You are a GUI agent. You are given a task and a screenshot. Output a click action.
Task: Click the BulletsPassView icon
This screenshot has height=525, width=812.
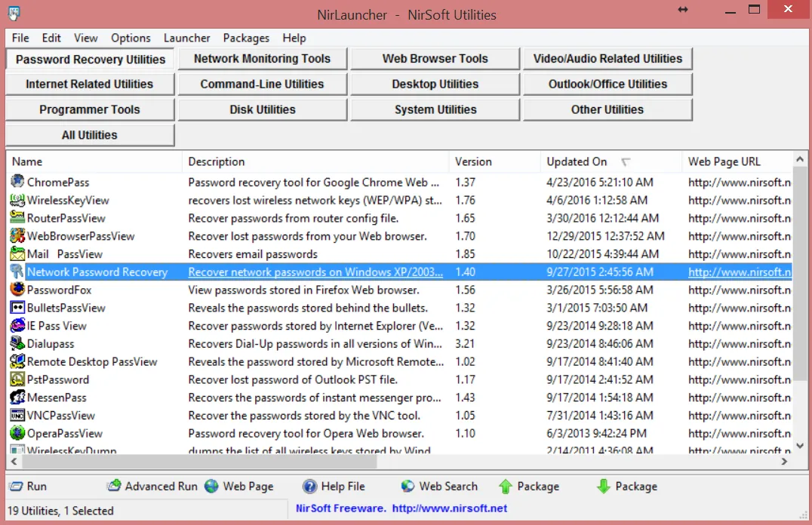tap(17, 308)
